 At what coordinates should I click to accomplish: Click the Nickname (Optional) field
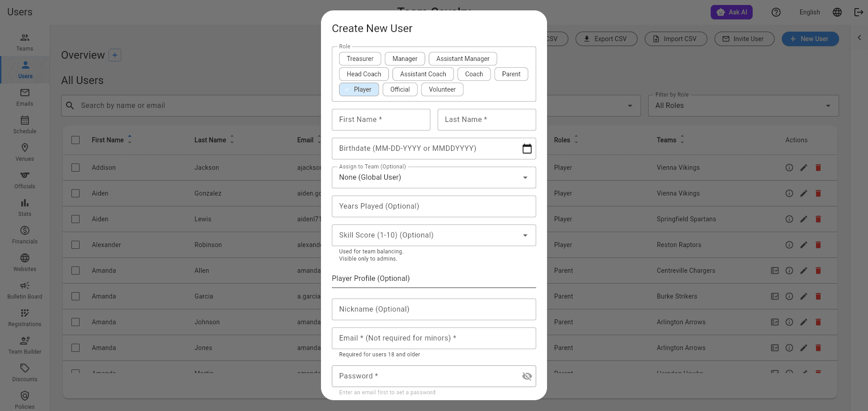tap(434, 309)
